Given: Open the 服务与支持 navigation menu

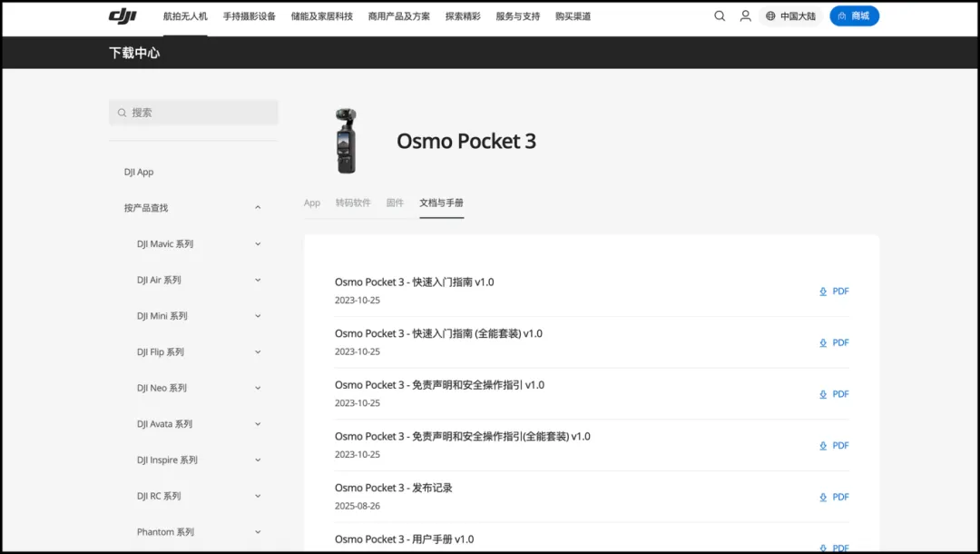Looking at the screenshot, I should 517,16.
